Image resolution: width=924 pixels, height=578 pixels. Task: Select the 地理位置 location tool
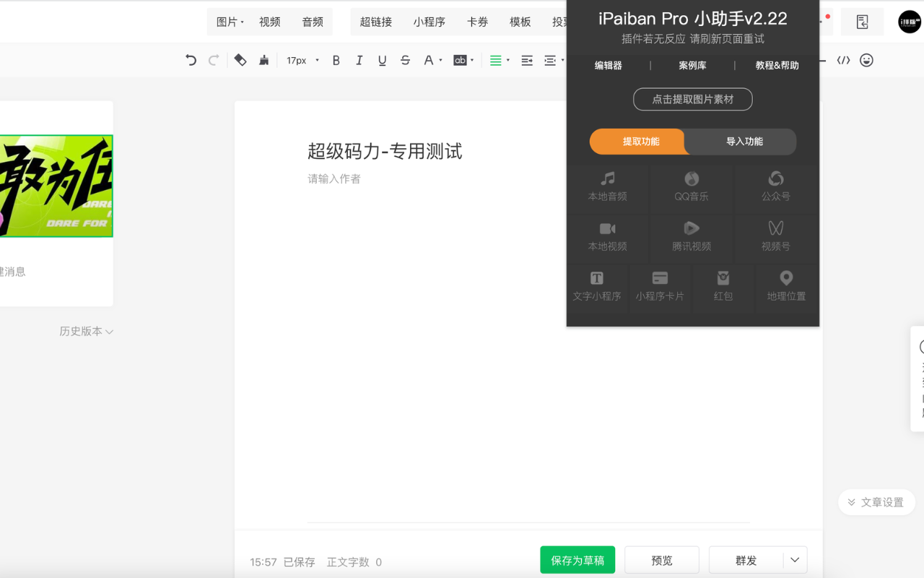click(785, 286)
